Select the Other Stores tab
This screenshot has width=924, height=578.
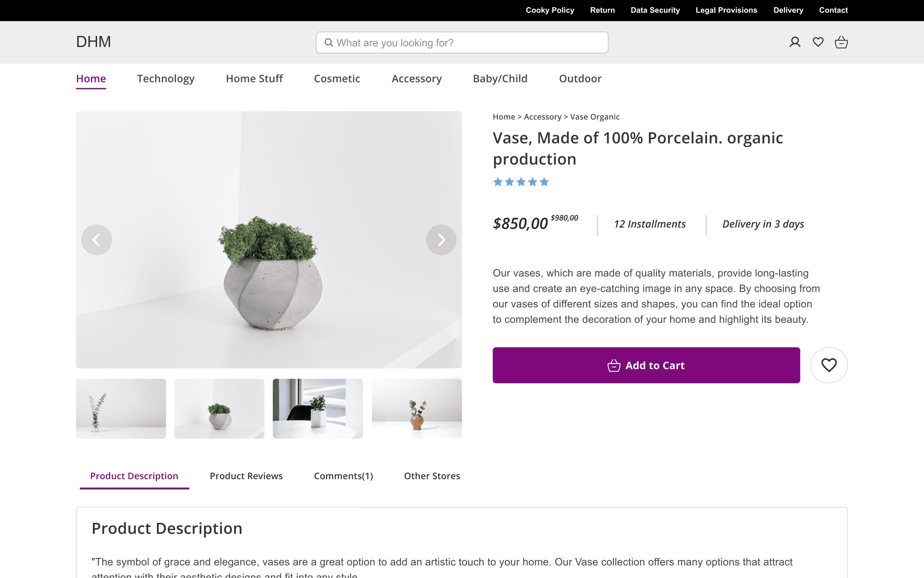432,476
